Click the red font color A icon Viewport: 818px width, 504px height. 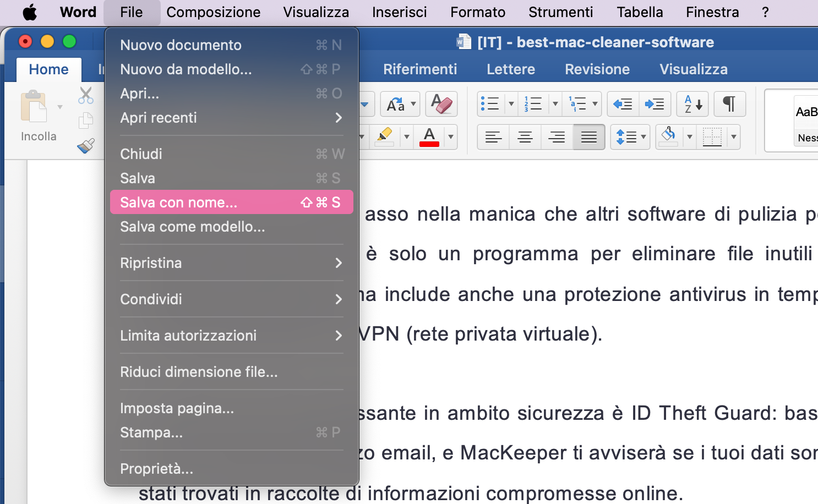coord(429,136)
